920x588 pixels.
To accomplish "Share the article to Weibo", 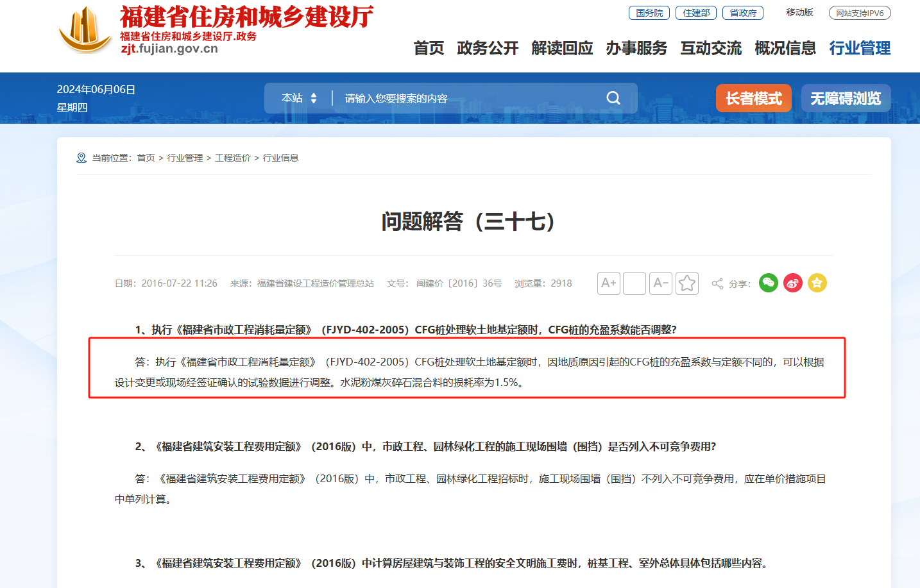I will click(x=792, y=283).
